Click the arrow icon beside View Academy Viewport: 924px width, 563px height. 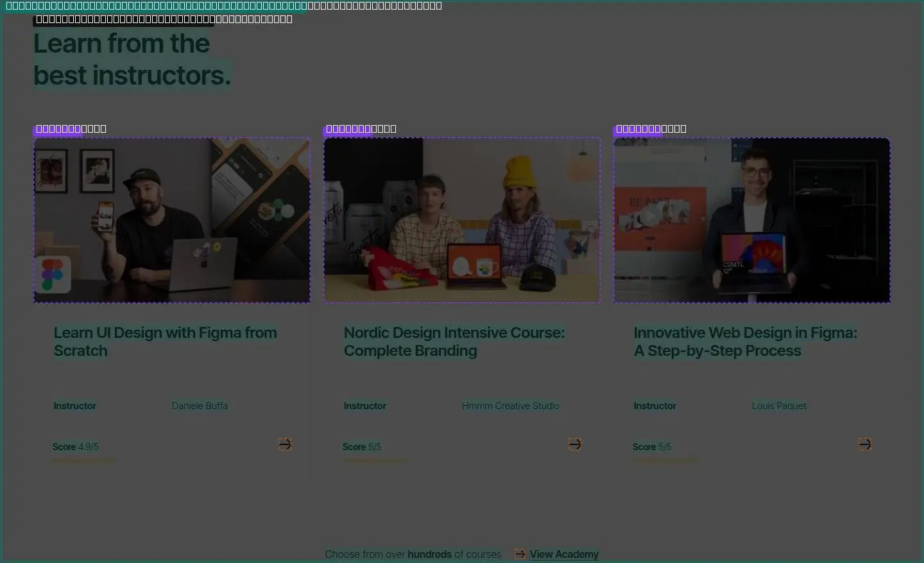click(x=520, y=554)
